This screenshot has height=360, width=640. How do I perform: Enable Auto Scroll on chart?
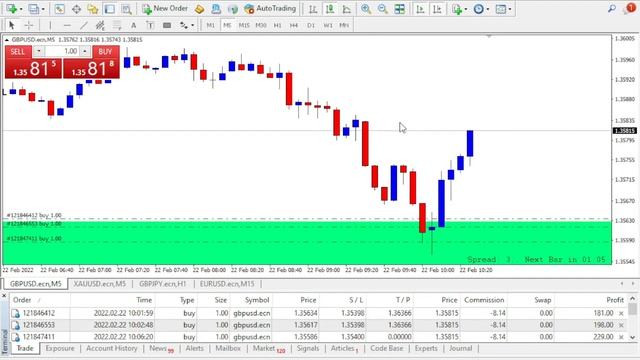[x=420, y=9]
